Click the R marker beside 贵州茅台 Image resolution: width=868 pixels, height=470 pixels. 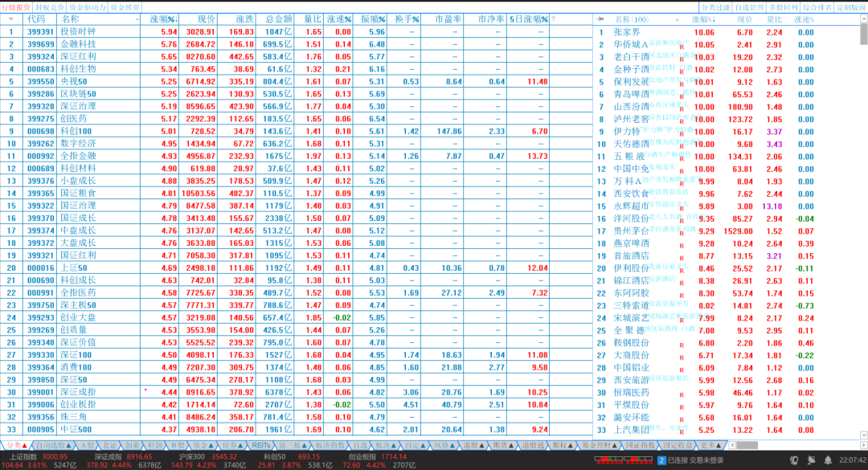[x=682, y=234]
